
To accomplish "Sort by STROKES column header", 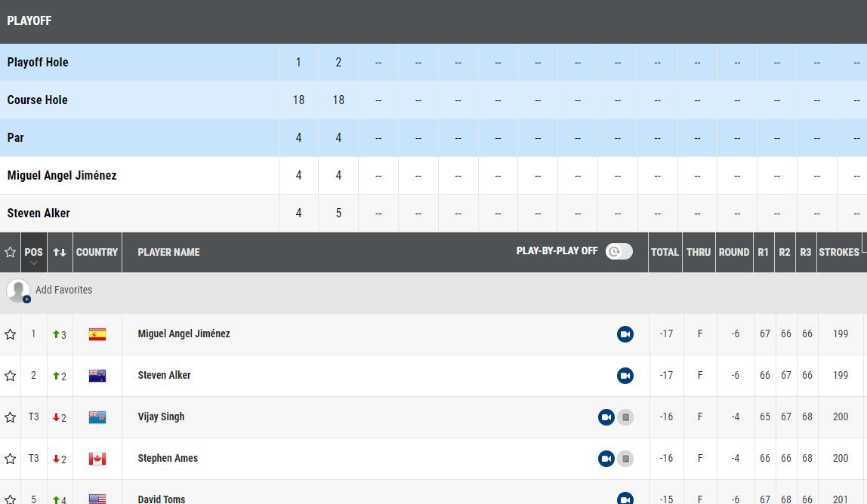I will point(839,253).
